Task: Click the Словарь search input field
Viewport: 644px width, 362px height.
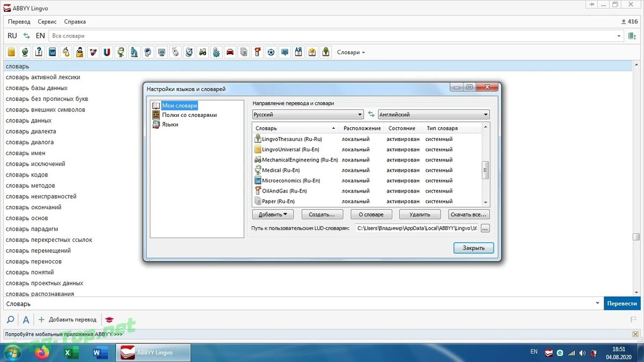Action: pyautogui.click(x=298, y=304)
